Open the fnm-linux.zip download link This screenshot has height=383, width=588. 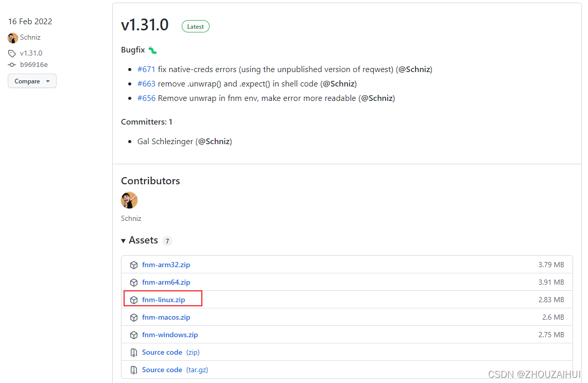163,300
